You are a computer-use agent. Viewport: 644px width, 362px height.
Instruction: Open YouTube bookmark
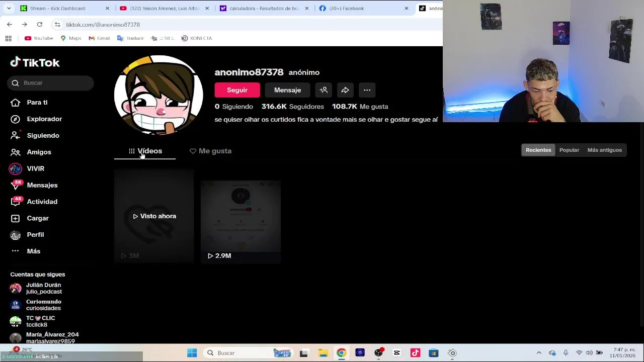[x=39, y=38]
